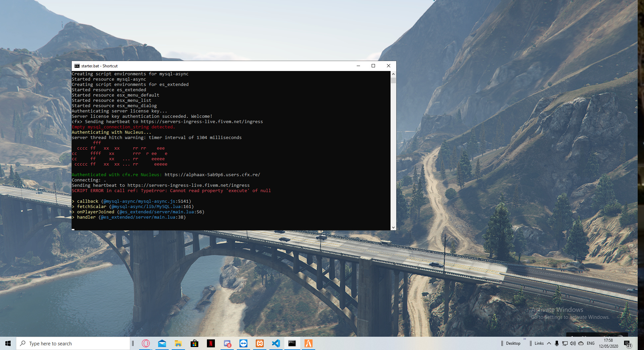Click 'Started resource esx_menu_dialog' line
The height and width of the screenshot is (350, 644).
114,106
